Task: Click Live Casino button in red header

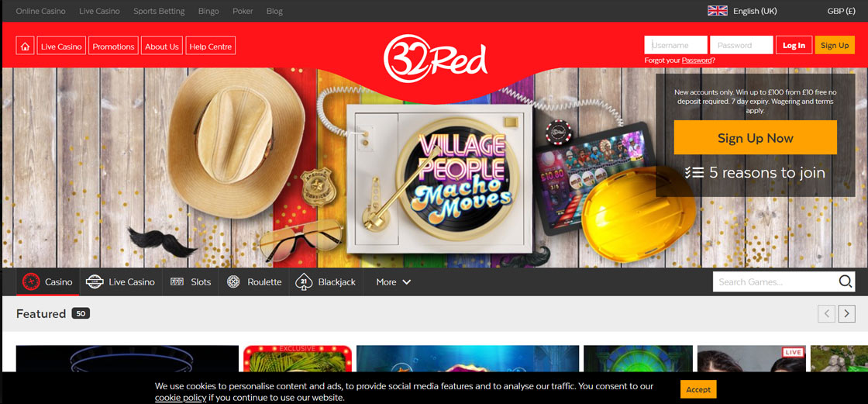Action: (61, 46)
